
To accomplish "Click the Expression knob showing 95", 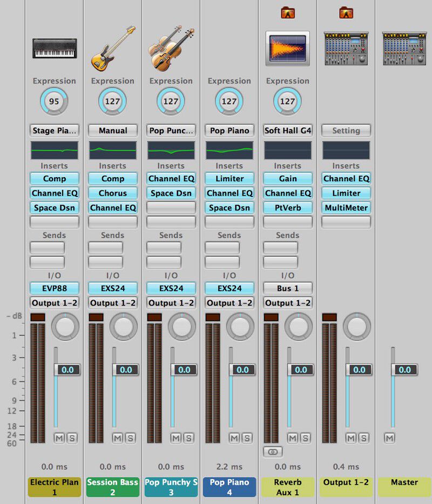I will (54, 101).
